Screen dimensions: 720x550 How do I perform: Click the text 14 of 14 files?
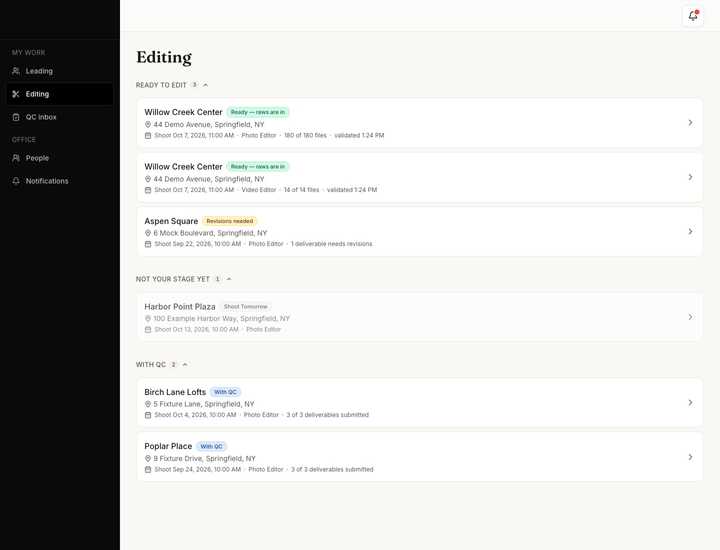301,190
